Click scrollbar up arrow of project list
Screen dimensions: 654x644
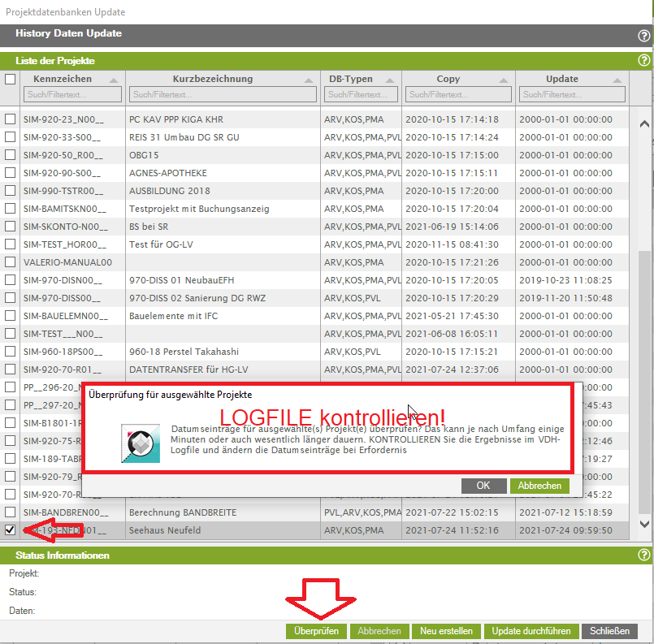(x=644, y=124)
